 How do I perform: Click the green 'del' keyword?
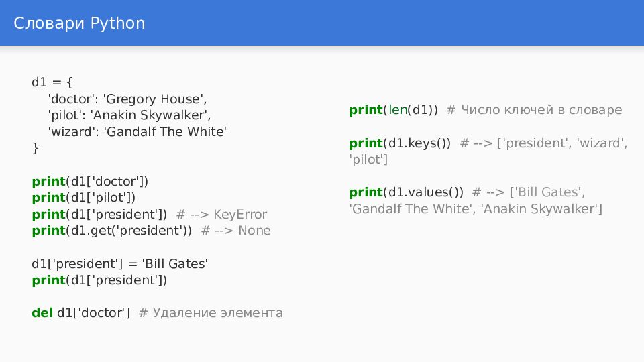pos(42,313)
